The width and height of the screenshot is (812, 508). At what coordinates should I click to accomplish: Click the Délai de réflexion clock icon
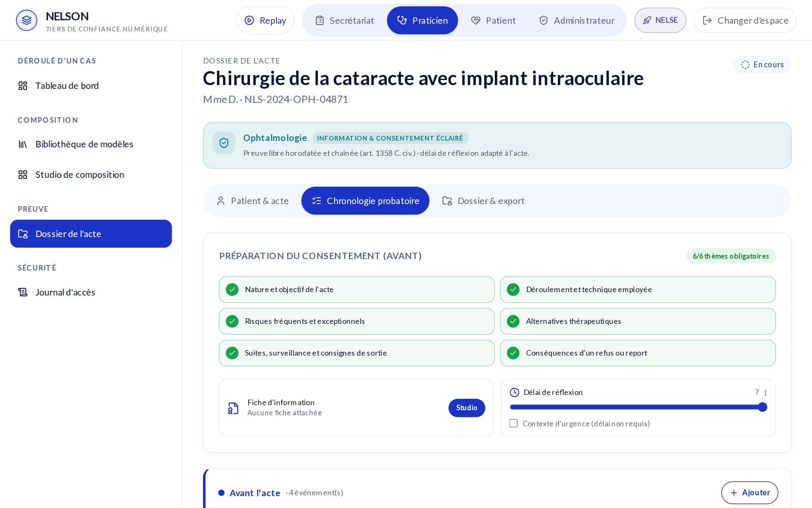(x=514, y=392)
